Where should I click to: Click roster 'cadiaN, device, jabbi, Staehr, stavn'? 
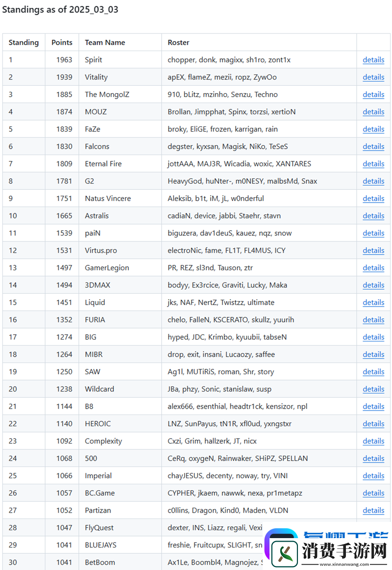tap(224, 215)
